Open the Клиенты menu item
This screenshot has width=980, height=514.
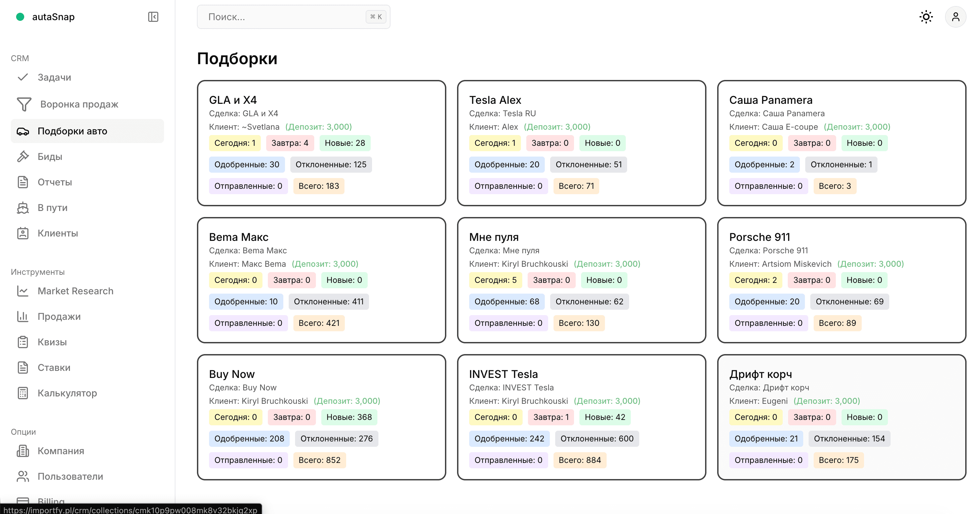click(x=87, y=233)
